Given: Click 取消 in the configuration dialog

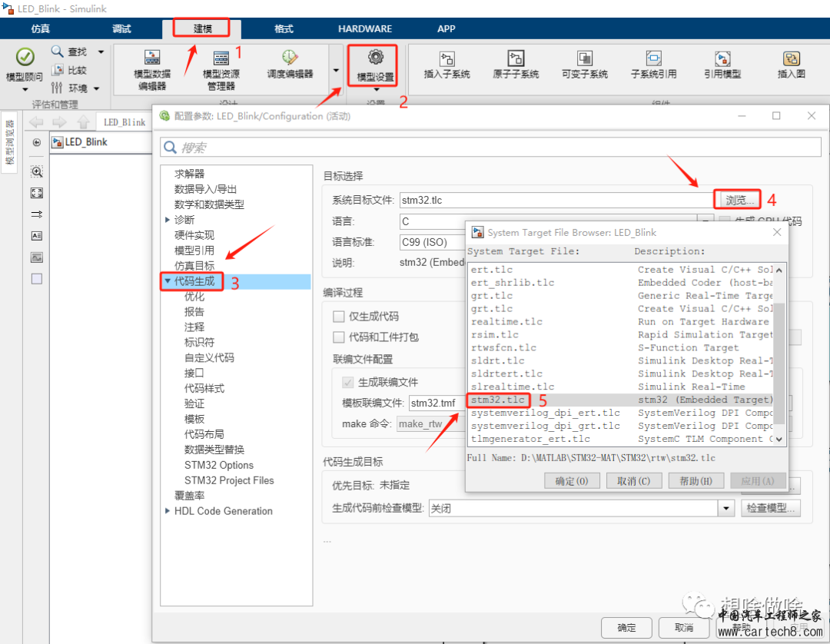Looking at the screenshot, I should 684,628.
